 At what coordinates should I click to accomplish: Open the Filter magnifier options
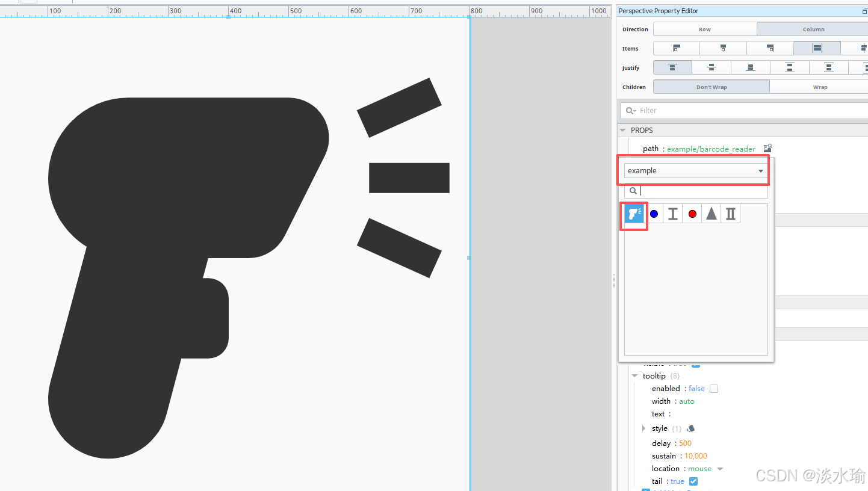[631, 111]
